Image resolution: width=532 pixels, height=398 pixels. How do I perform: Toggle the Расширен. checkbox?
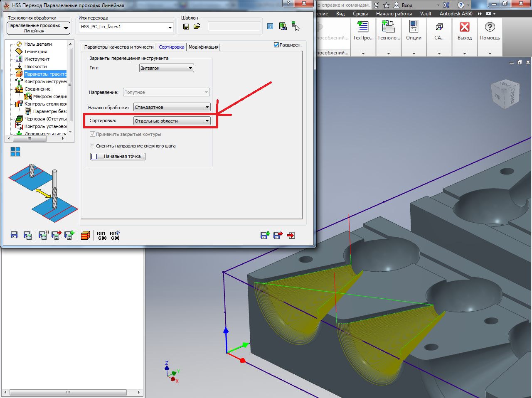tap(276, 45)
